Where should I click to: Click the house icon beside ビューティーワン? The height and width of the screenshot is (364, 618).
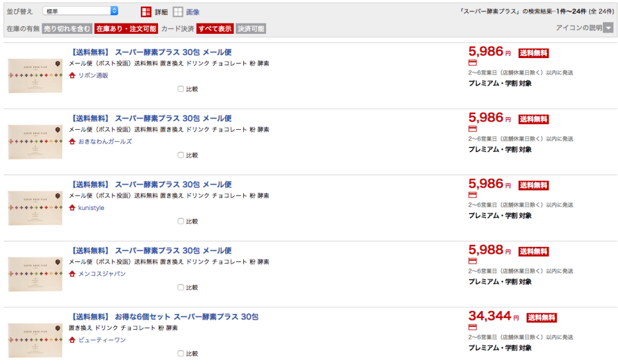72,340
